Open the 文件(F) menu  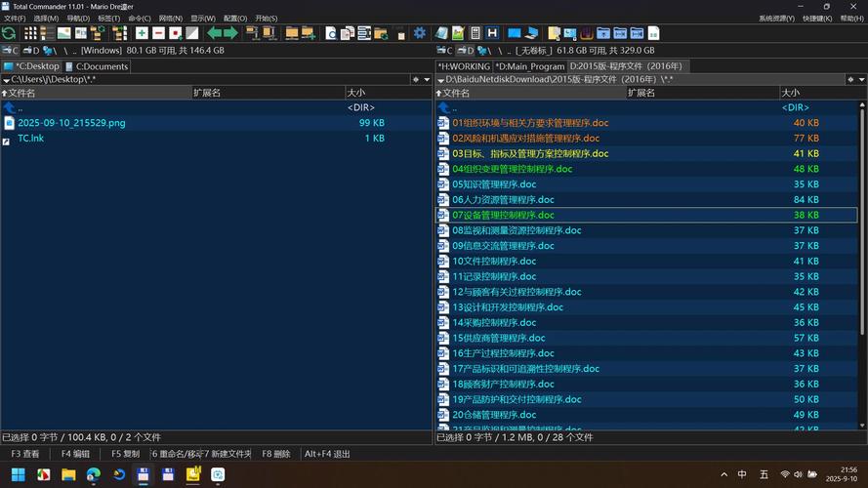point(15,19)
